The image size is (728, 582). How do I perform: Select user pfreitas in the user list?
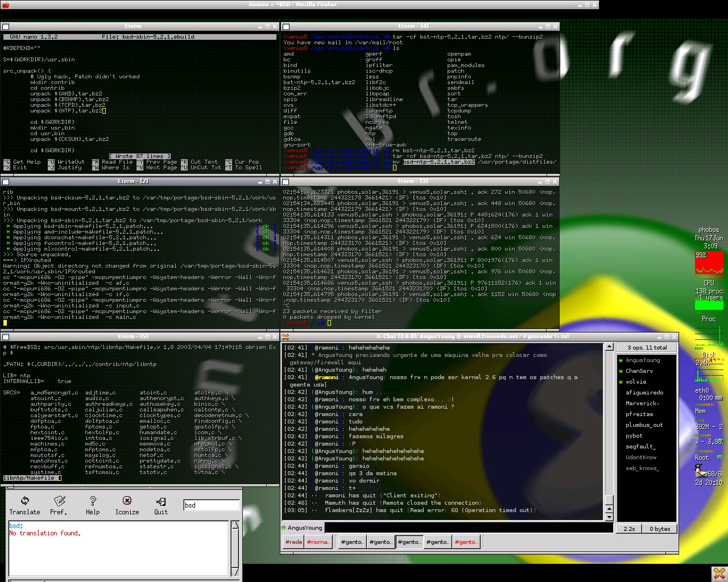pyautogui.click(x=639, y=414)
